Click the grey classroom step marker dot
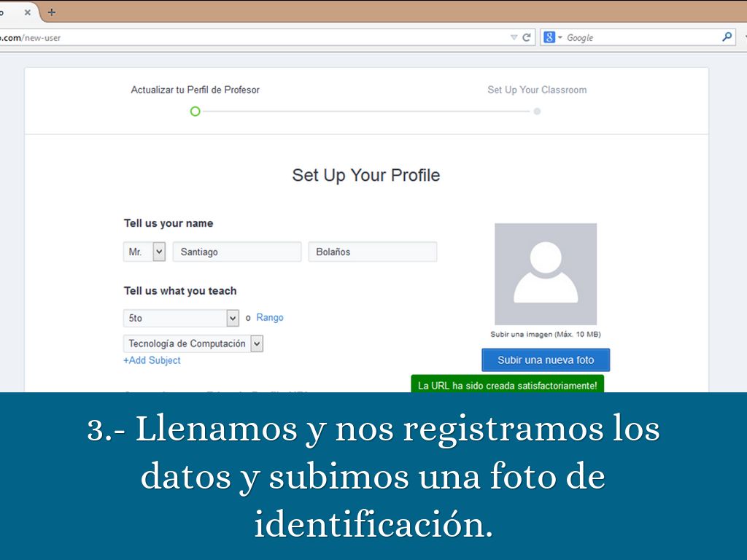747x560 pixels. point(537,112)
